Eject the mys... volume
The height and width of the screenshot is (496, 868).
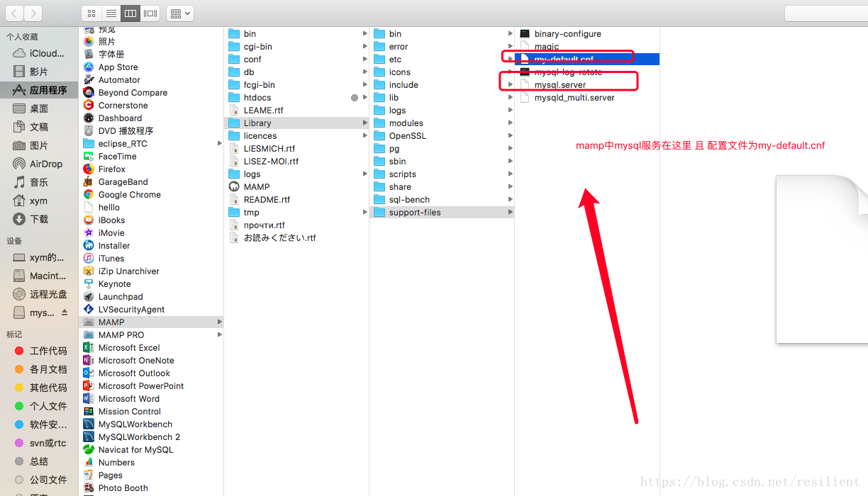coord(65,312)
